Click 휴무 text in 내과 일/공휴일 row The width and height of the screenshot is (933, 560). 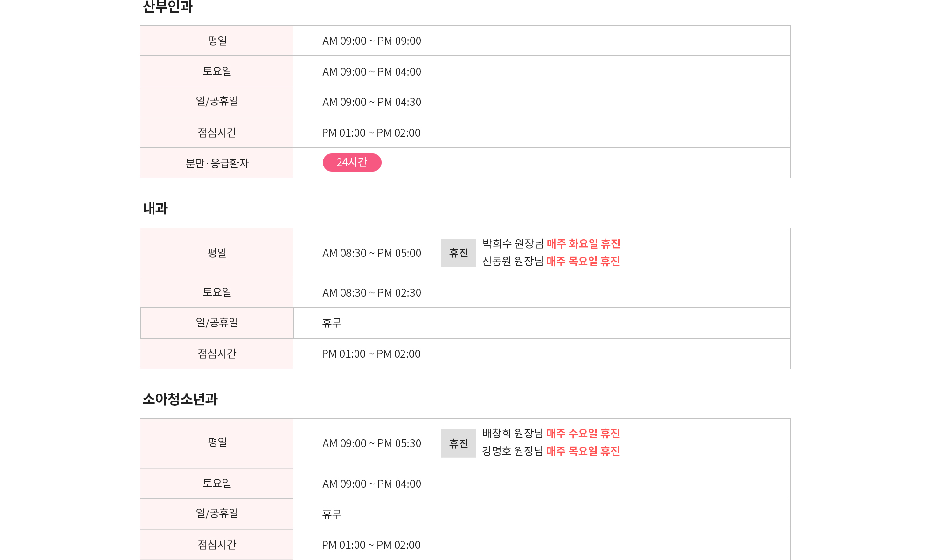[332, 323]
